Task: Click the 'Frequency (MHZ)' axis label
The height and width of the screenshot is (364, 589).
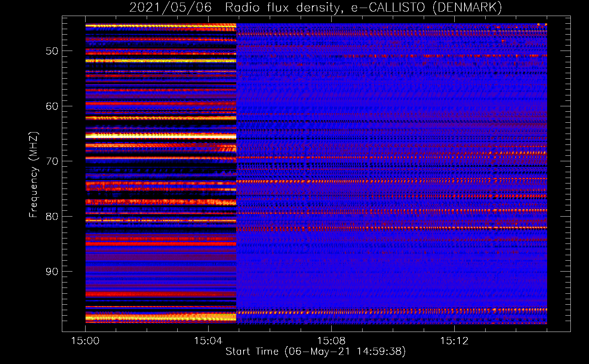Action: click(x=33, y=175)
